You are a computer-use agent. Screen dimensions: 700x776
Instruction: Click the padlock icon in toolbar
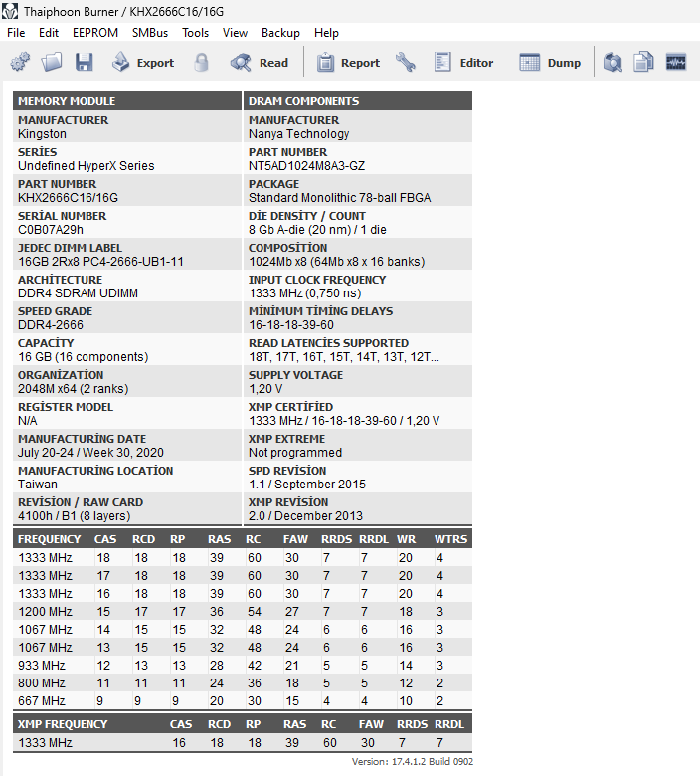tap(201, 63)
